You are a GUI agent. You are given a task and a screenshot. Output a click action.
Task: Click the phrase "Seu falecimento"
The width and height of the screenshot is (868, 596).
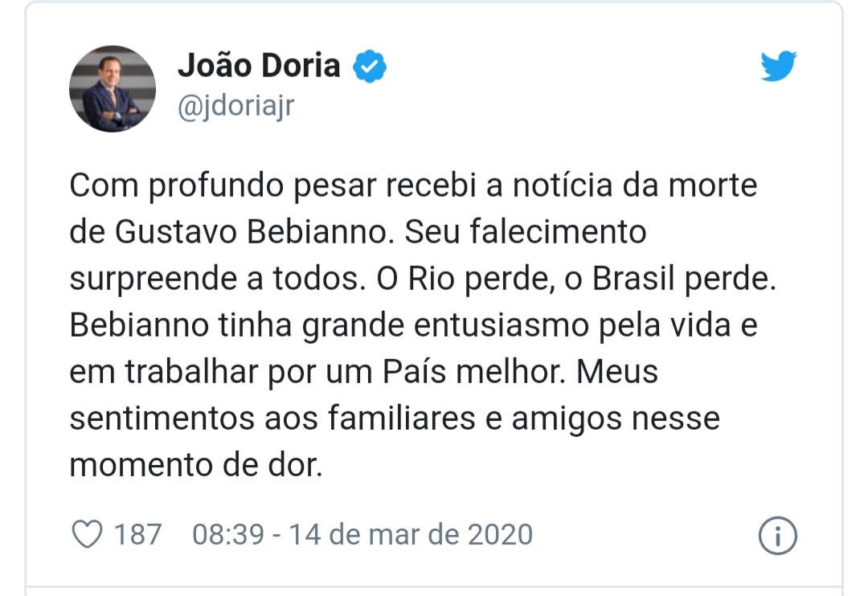coord(526,232)
